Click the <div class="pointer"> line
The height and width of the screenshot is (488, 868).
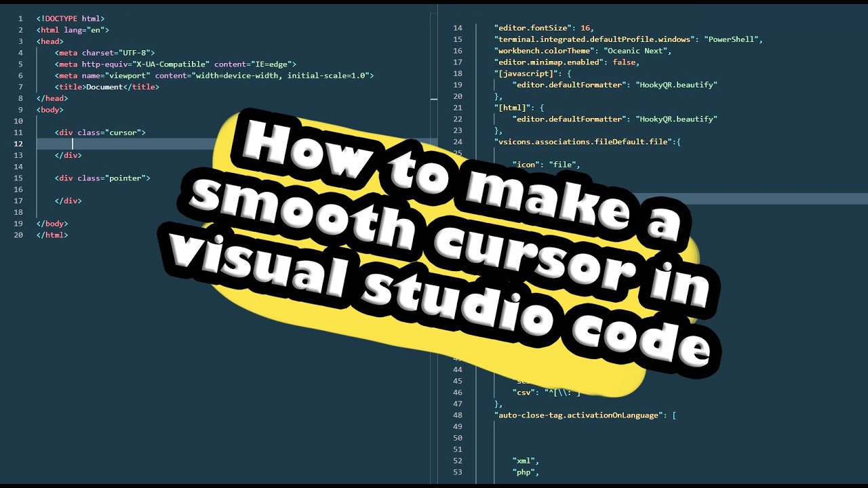coord(102,178)
